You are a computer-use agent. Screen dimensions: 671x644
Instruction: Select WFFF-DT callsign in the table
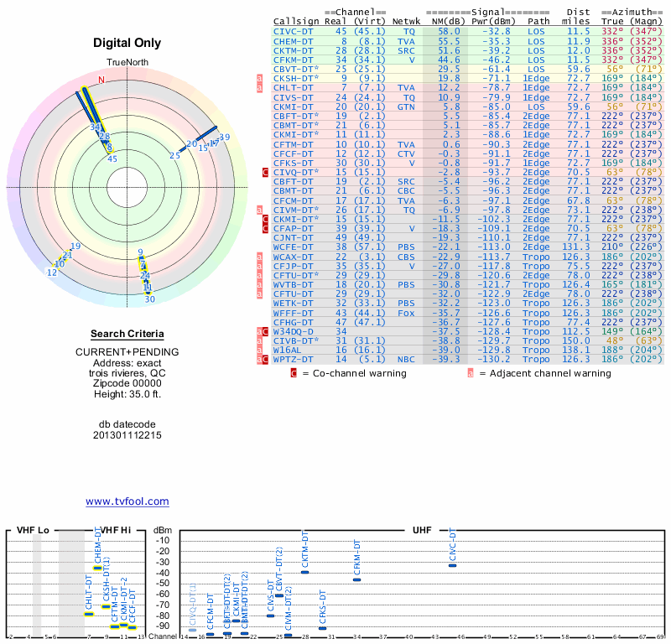coord(293,314)
